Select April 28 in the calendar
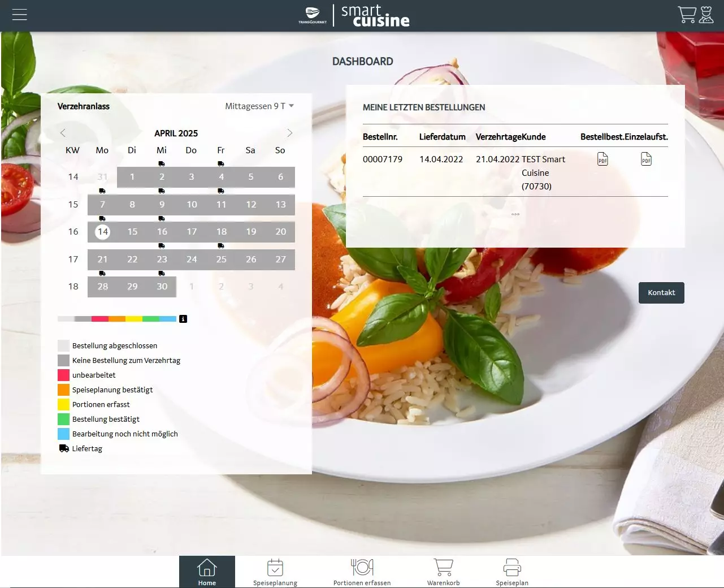724x588 pixels. pyautogui.click(x=102, y=287)
